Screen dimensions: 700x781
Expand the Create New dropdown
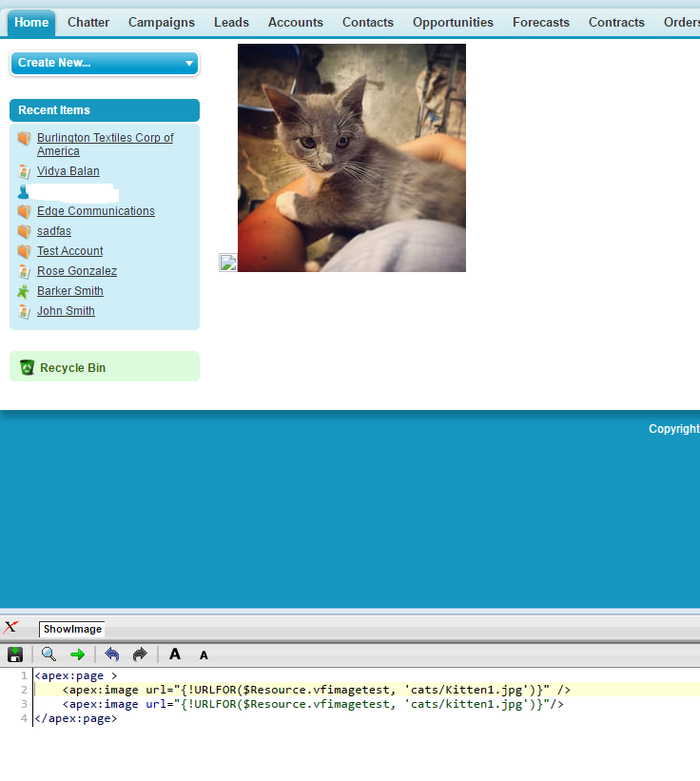click(x=105, y=63)
